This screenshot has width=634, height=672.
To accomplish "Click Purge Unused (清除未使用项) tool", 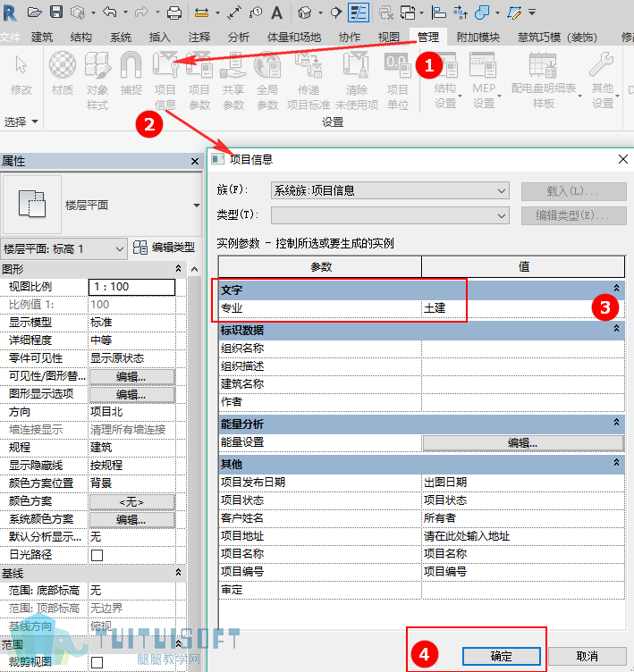I will click(x=357, y=80).
